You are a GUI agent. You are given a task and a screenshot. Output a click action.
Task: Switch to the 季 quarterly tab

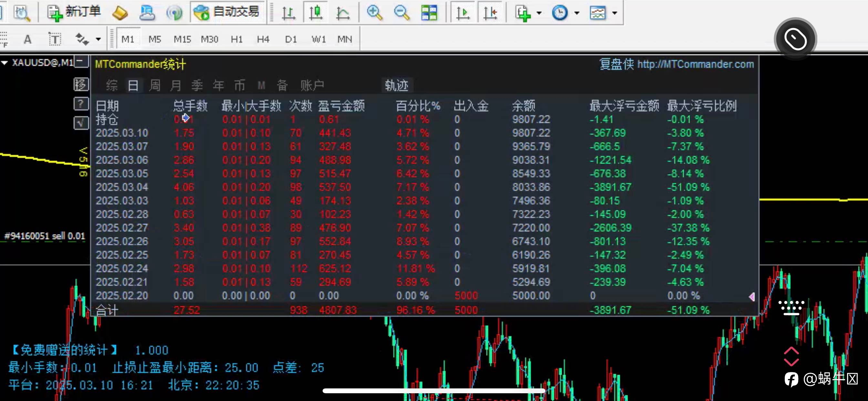pyautogui.click(x=197, y=85)
